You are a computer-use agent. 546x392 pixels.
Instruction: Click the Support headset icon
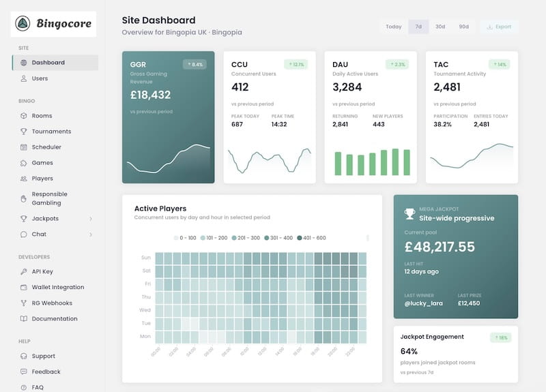[x=24, y=356]
